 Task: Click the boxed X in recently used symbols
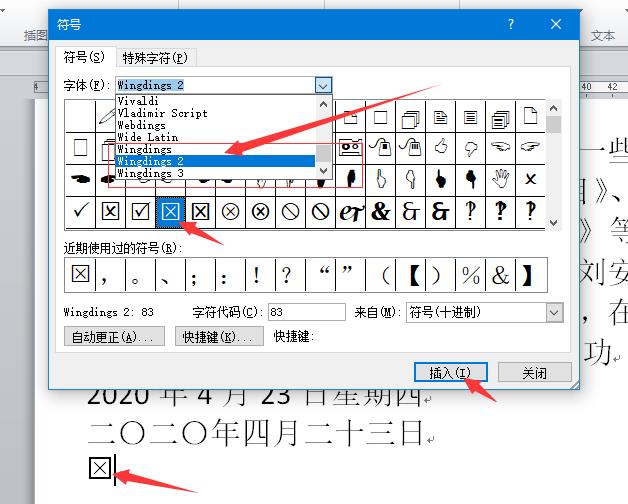[81, 274]
